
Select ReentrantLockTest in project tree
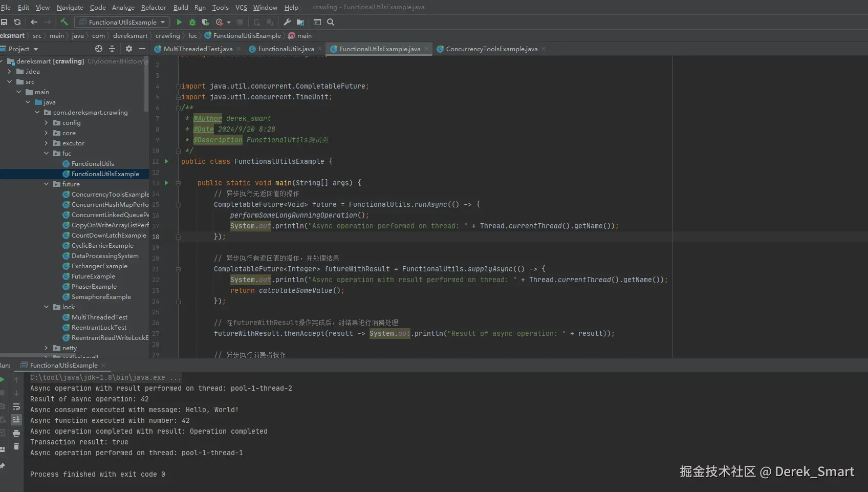click(99, 328)
